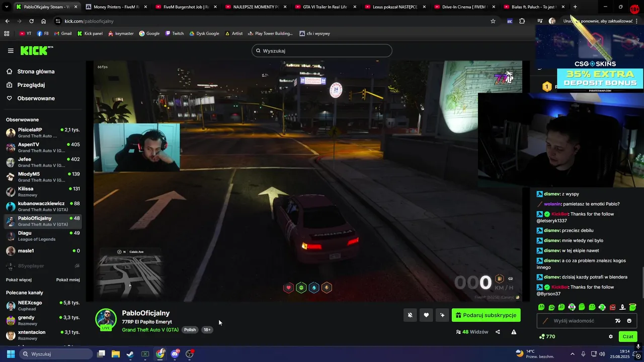
Task: Expand list with Pokaż więcej
Action: pyautogui.click(x=19, y=280)
